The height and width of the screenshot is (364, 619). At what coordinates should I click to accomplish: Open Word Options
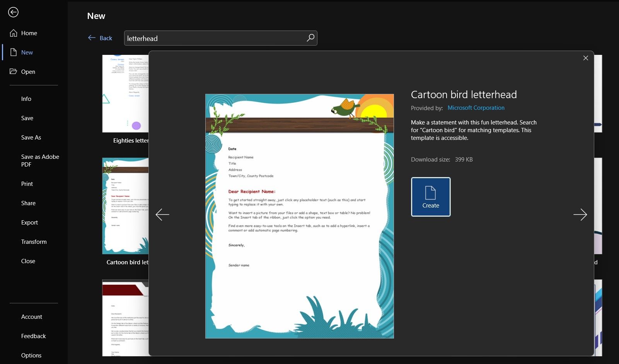point(31,355)
